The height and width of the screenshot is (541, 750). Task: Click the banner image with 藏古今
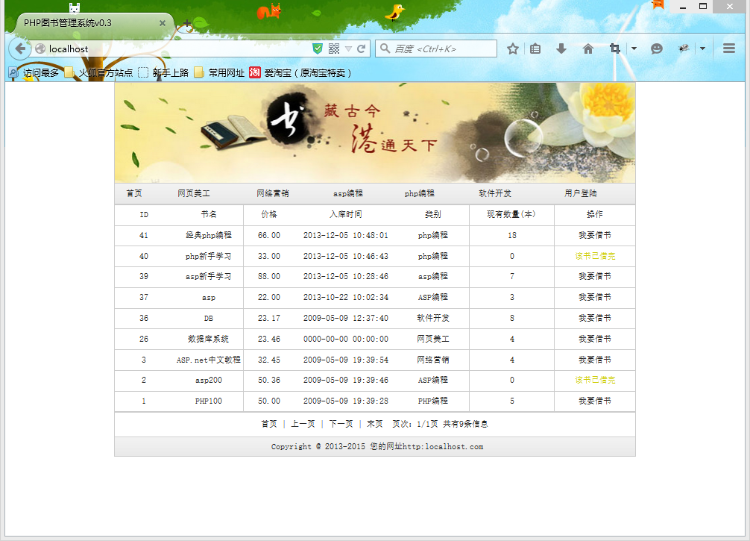(x=375, y=133)
